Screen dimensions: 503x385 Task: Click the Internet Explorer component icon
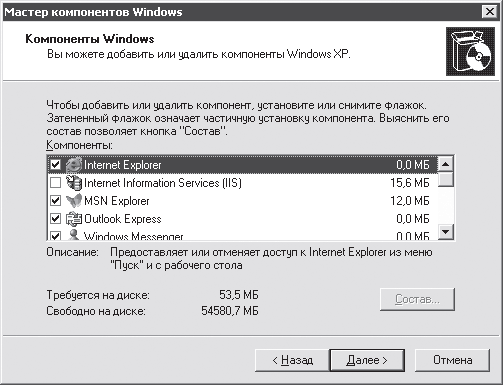tap(74, 165)
